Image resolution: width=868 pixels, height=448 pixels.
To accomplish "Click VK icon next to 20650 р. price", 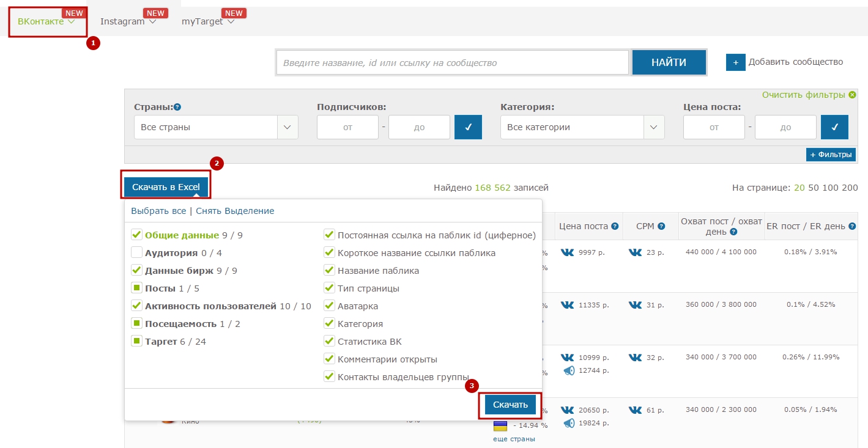I will (568, 409).
